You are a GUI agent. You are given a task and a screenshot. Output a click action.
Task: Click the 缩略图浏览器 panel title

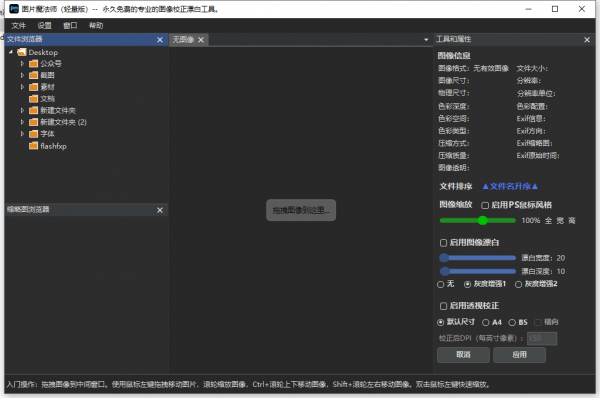(28, 209)
